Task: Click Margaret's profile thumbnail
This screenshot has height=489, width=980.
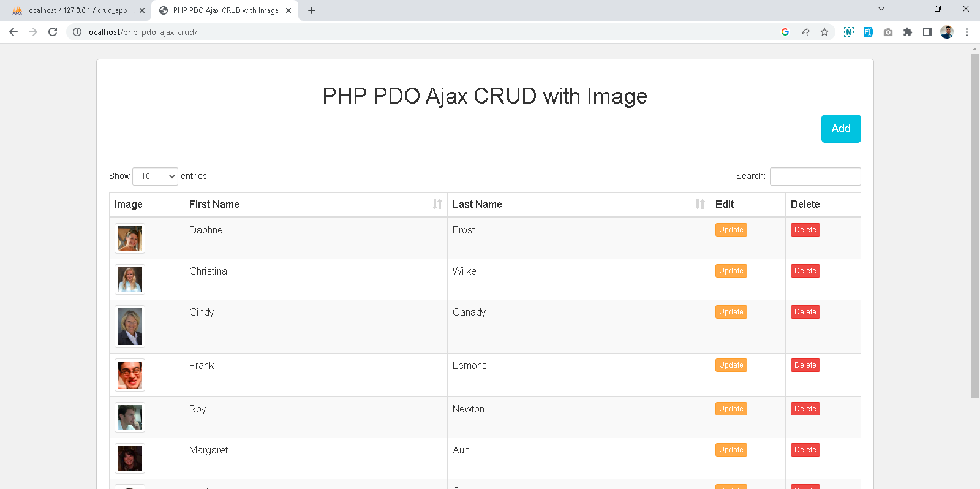Action: tap(130, 458)
